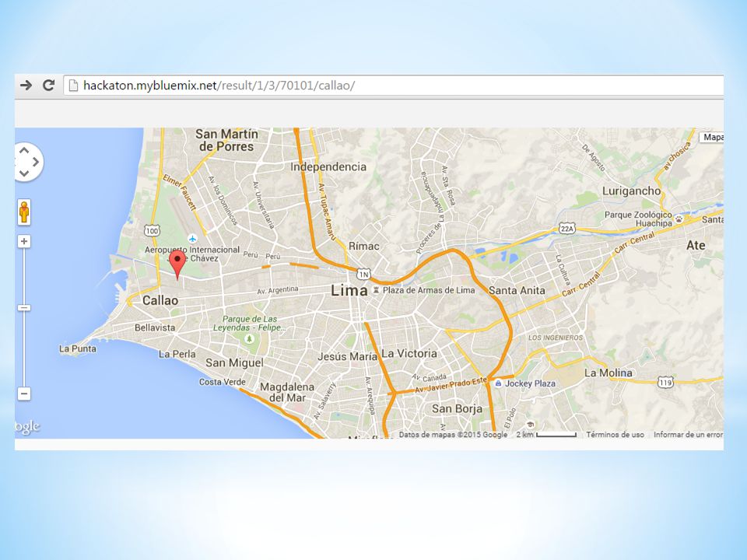
Task: Click the Costa Verde label
Action: click(x=223, y=382)
